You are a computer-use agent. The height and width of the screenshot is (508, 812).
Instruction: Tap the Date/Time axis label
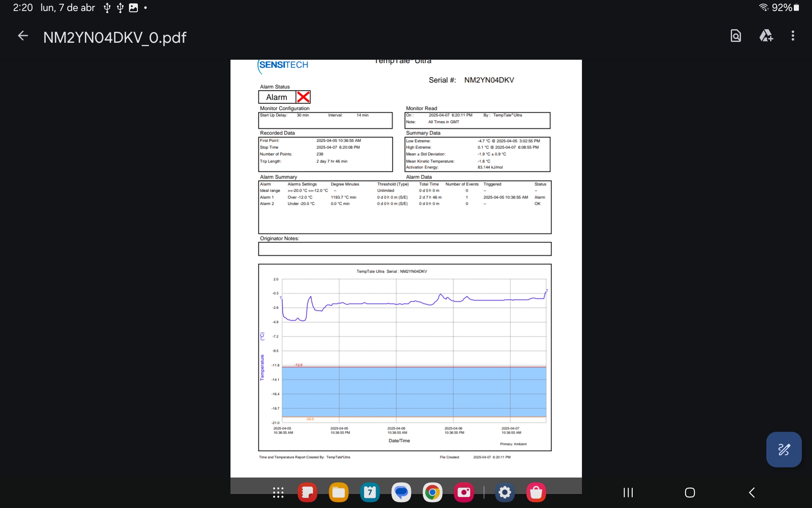pos(399,441)
